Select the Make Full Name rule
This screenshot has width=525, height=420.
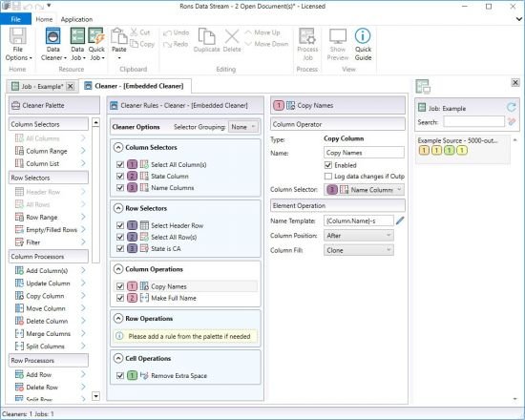[174, 298]
